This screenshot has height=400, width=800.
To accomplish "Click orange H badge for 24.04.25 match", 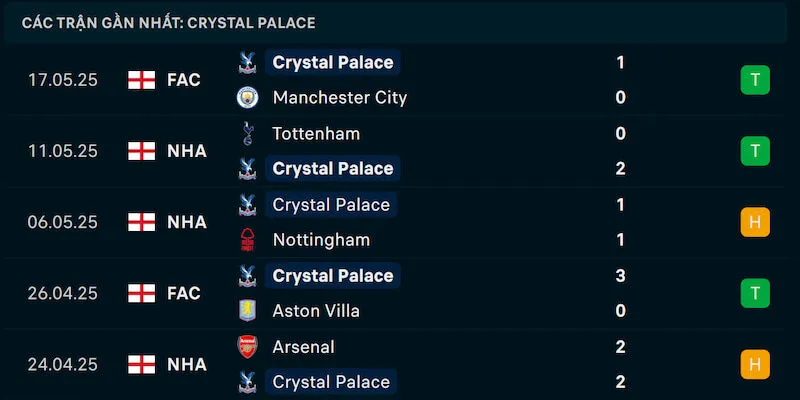I will click(x=755, y=364).
